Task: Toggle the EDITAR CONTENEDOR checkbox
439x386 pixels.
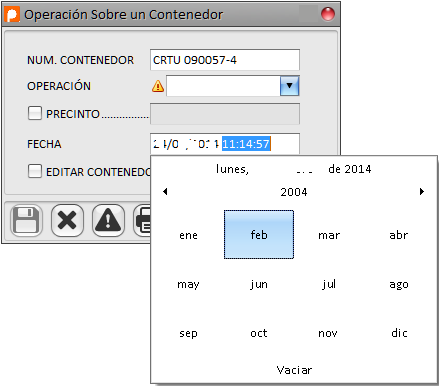Action: click(x=35, y=171)
